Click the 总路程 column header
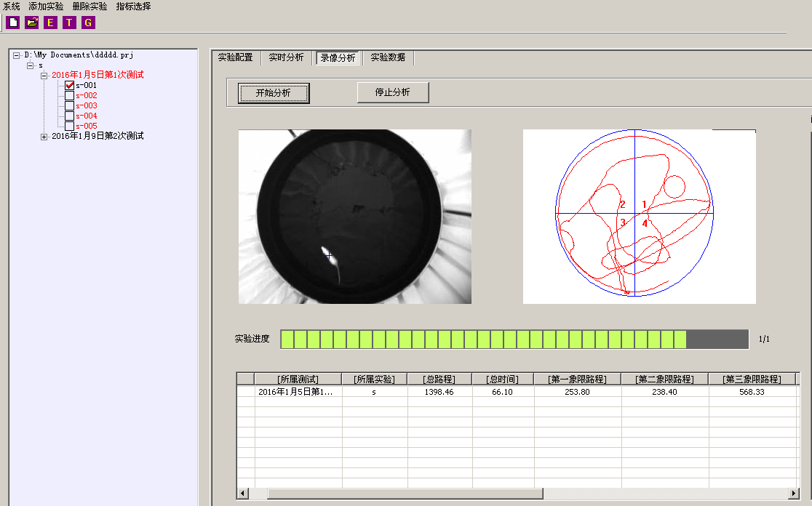Image resolution: width=812 pixels, height=506 pixels. [439, 379]
